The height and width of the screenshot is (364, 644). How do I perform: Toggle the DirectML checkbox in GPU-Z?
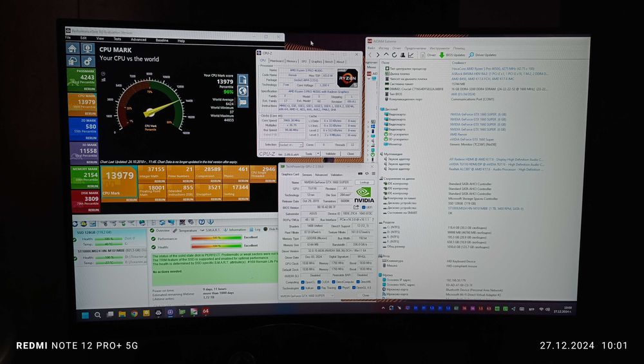(357, 282)
